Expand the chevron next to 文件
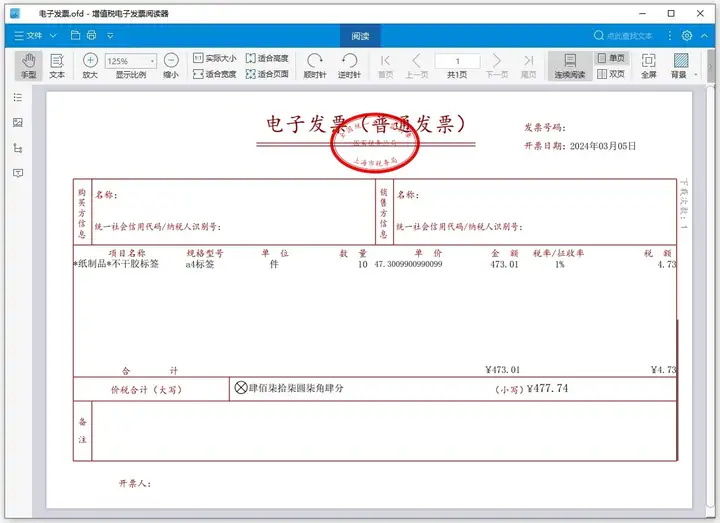720x523 pixels. click(53, 35)
